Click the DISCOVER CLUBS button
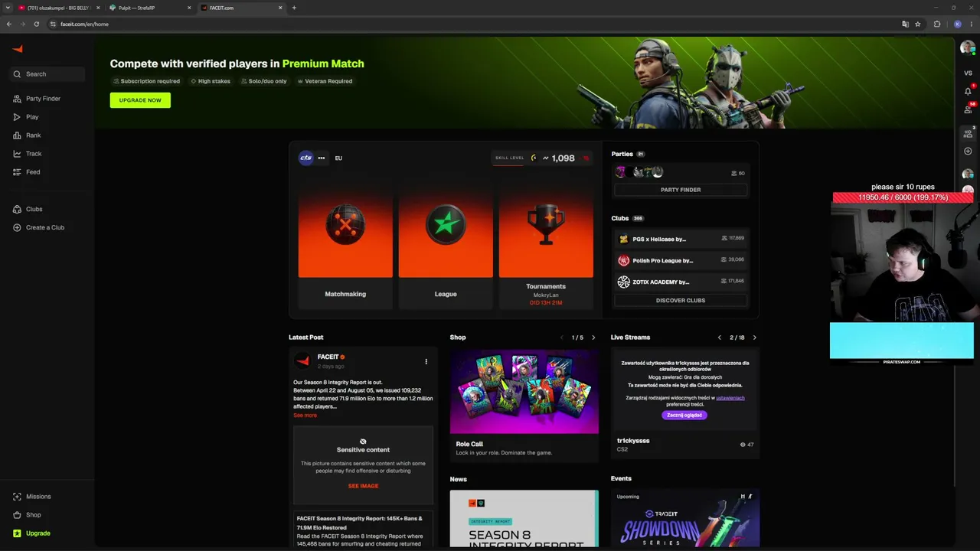The image size is (980, 551). [681, 301]
